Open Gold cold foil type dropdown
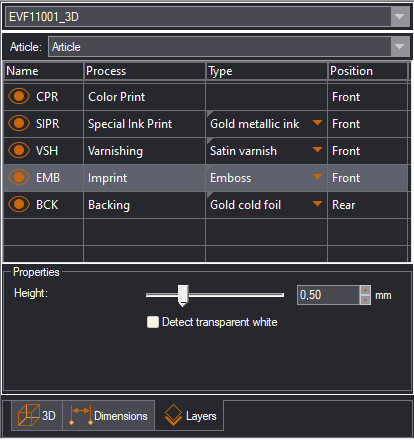Image resolution: width=414 pixels, height=440 pixels. click(x=317, y=203)
